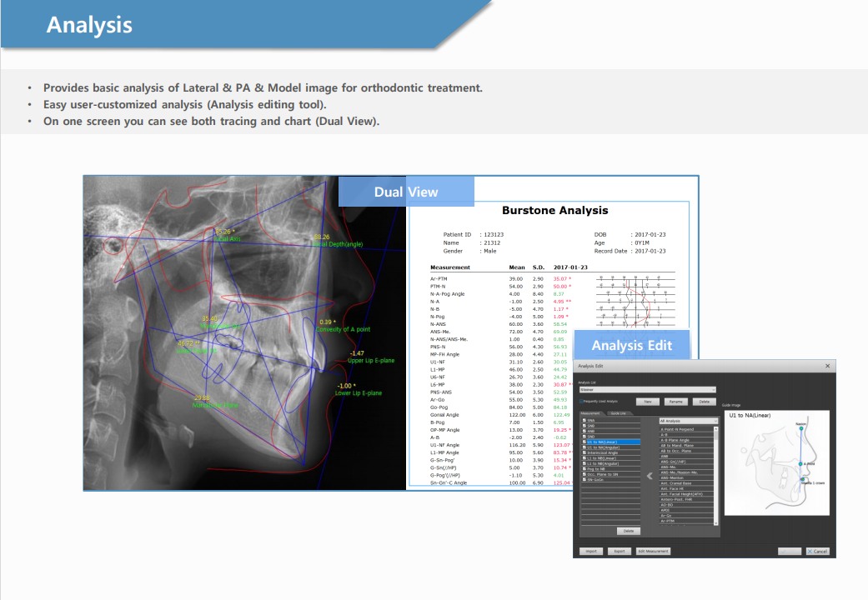The image size is (868, 600).
Task: Switch to the Measurement tab
Action: [590, 413]
